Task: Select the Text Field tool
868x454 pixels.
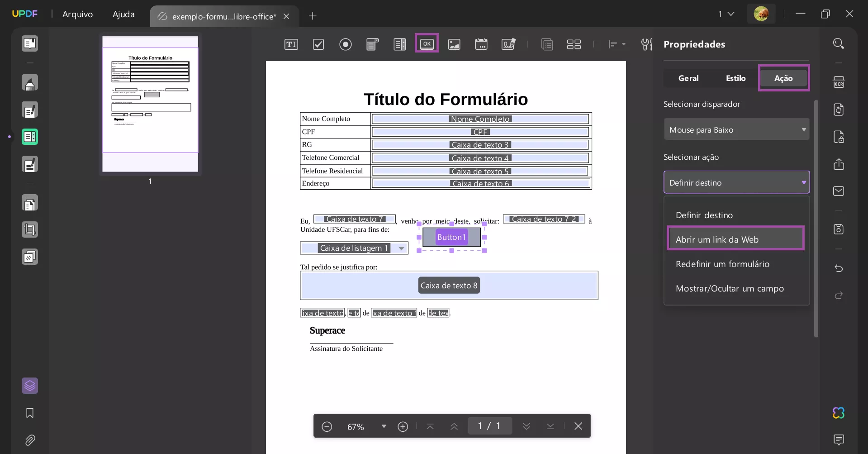Action: tap(291, 44)
